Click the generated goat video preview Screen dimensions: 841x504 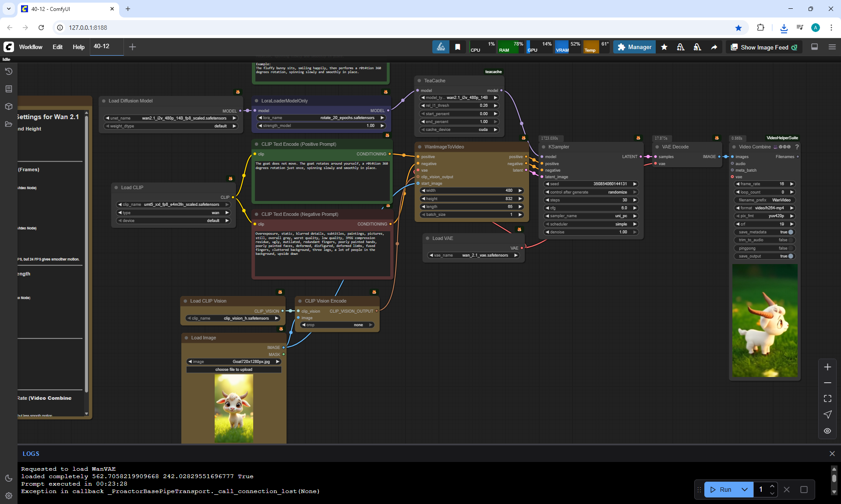click(x=765, y=321)
